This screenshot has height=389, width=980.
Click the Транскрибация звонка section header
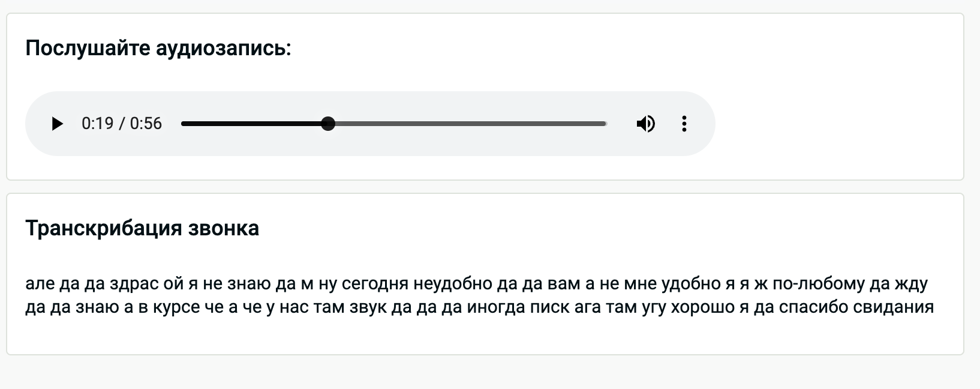coord(142,228)
